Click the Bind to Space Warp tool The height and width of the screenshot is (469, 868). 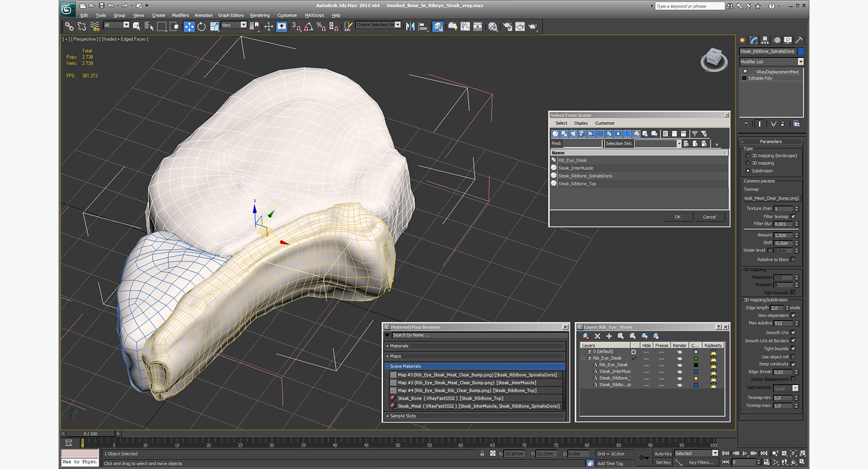94,26
